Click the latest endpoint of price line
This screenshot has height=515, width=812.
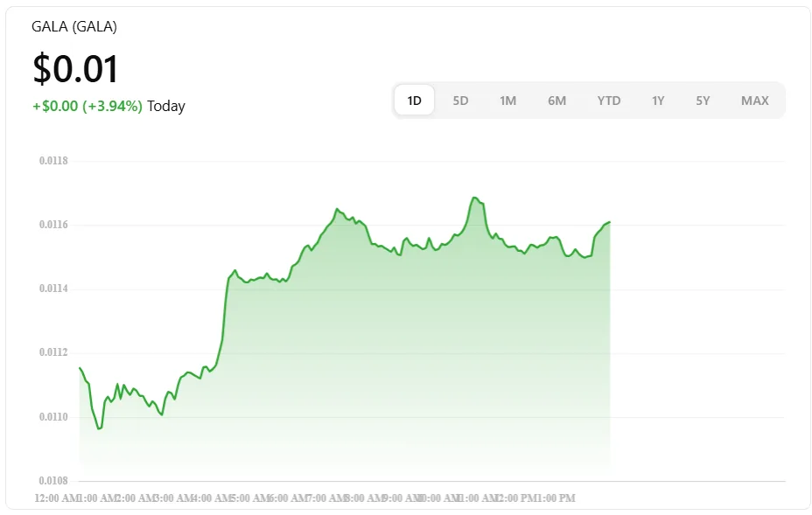point(609,222)
